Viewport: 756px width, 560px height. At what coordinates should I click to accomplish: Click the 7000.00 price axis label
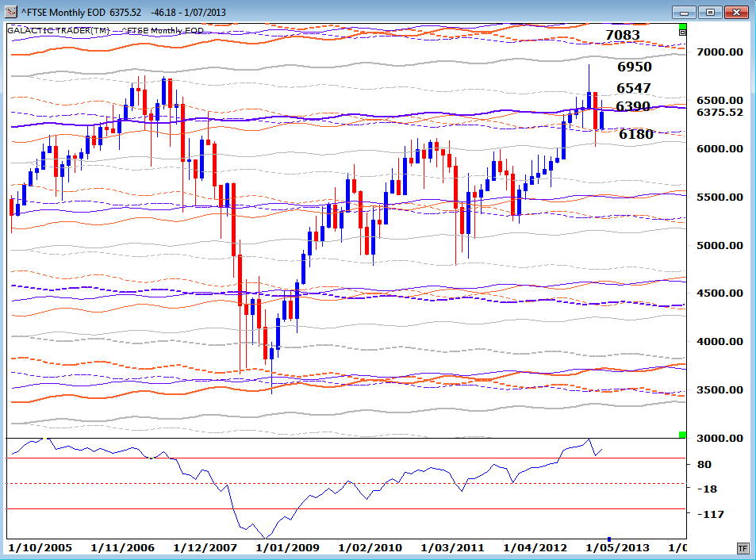pyautogui.click(x=720, y=52)
